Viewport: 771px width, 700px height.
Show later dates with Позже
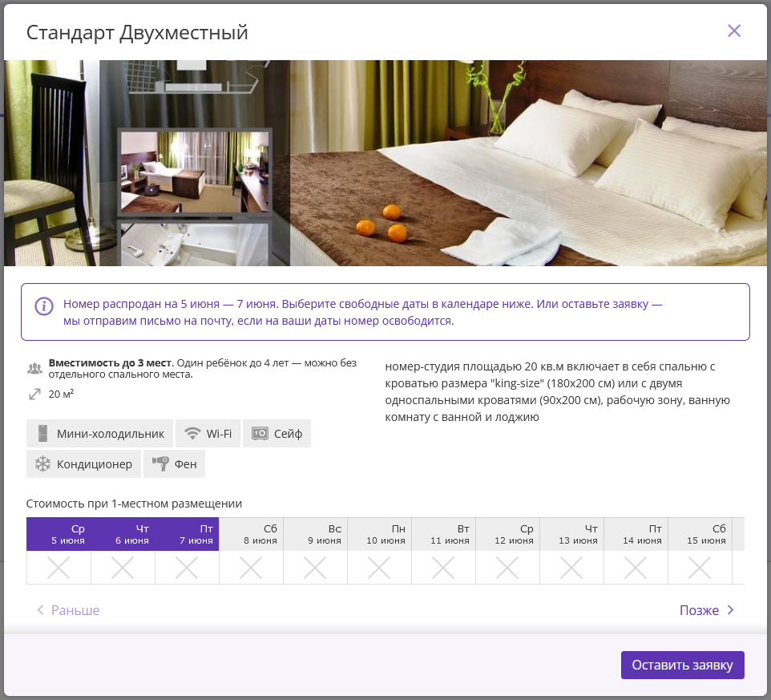pos(707,610)
